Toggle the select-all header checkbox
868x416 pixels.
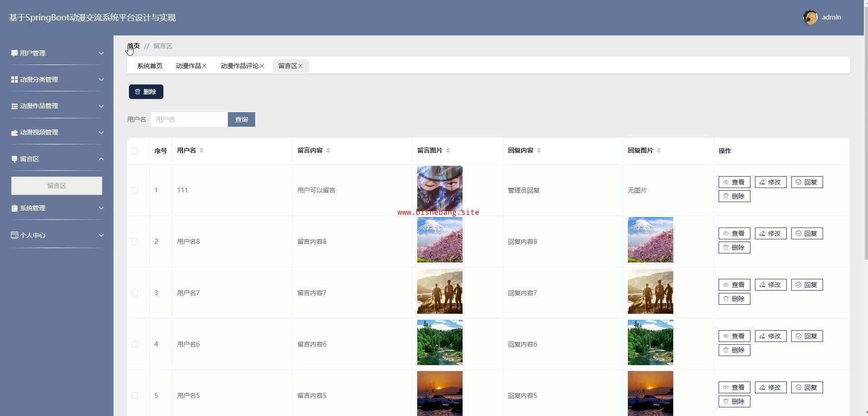[135, 151]
